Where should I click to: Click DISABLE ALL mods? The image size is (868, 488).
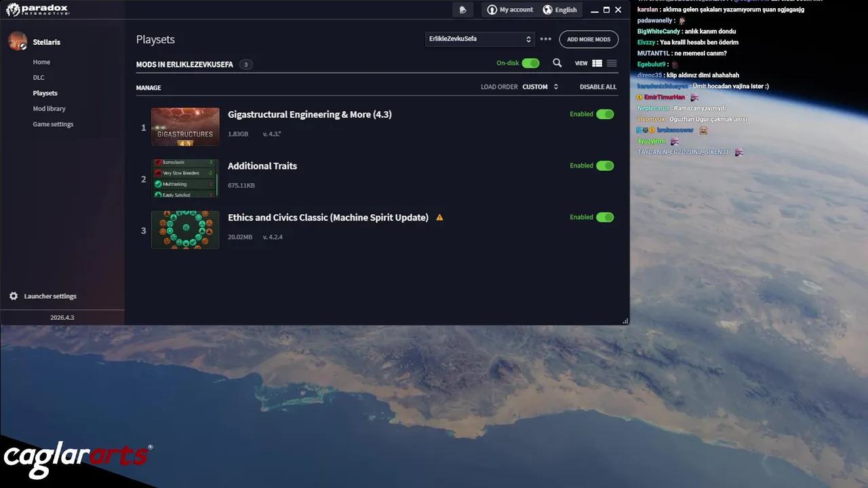pos(598,87)
